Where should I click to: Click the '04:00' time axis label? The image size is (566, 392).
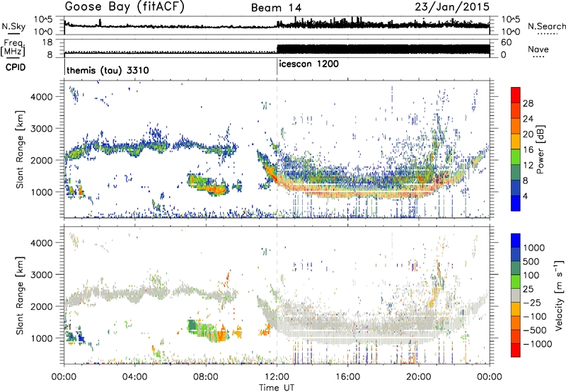[135, 377]
